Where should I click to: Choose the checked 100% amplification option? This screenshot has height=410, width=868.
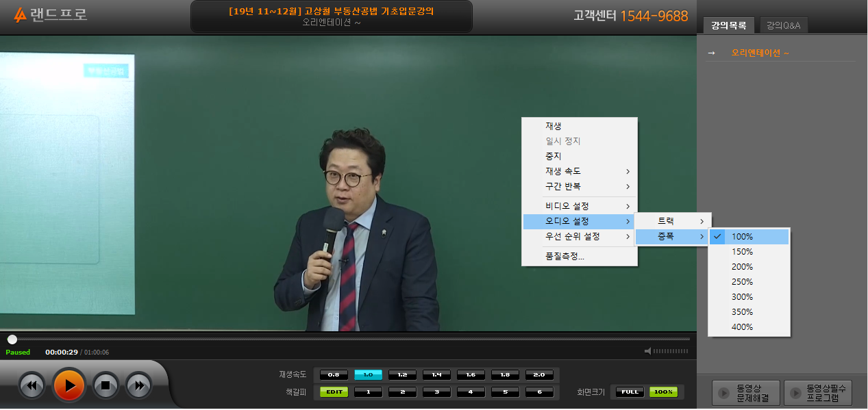(x=749, y=236)
